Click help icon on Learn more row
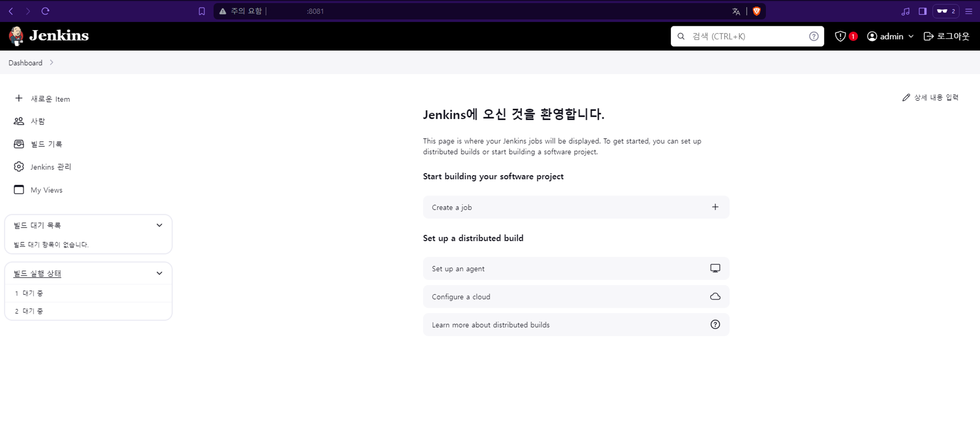This screenshot has height=427, width=980. [x=715, y=325]
